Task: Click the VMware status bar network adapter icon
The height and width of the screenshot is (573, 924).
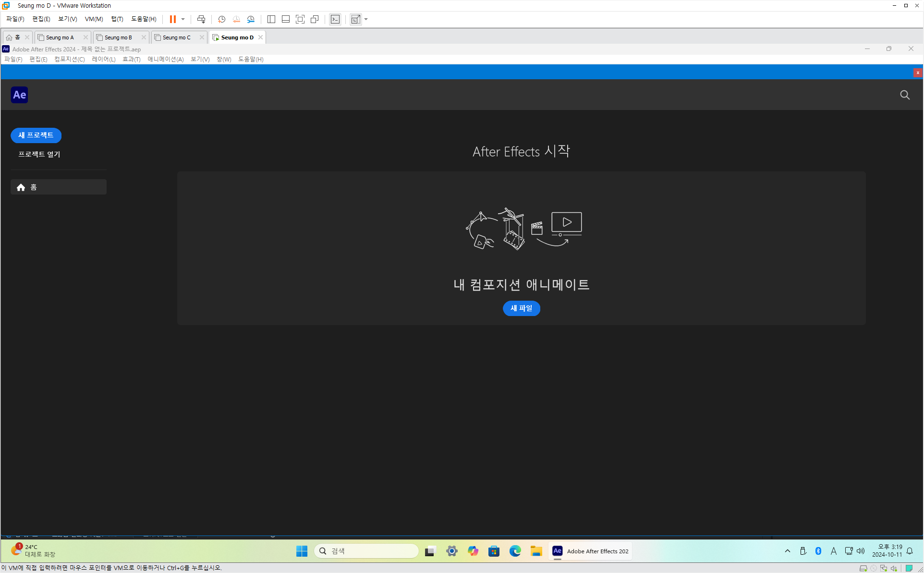Action: (884, 568)
